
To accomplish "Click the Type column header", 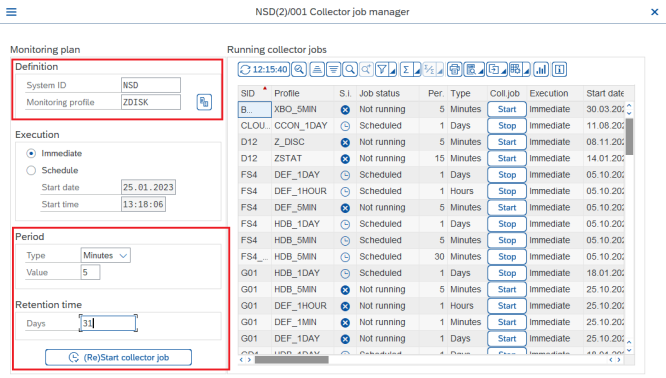I will (x=467, y=93).
